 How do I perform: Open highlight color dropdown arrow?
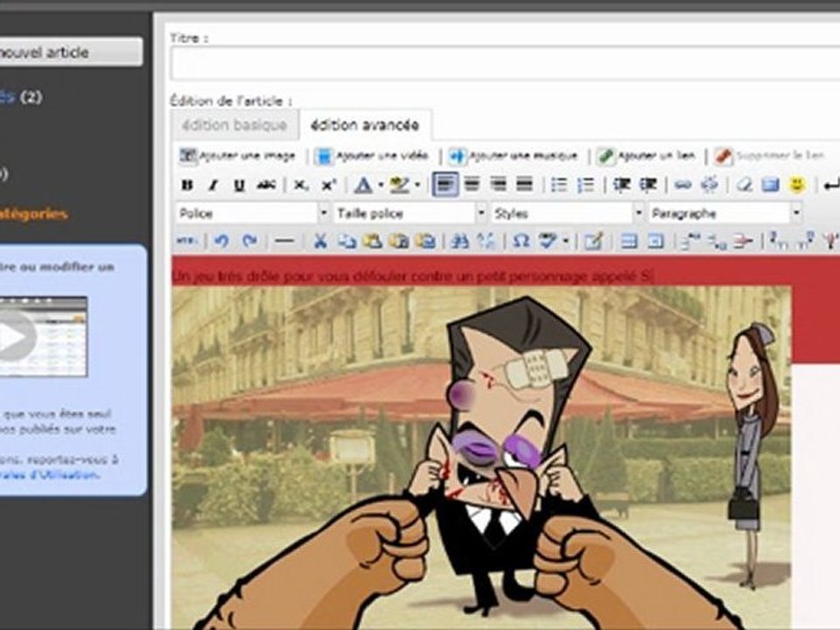tap(417, 185)
